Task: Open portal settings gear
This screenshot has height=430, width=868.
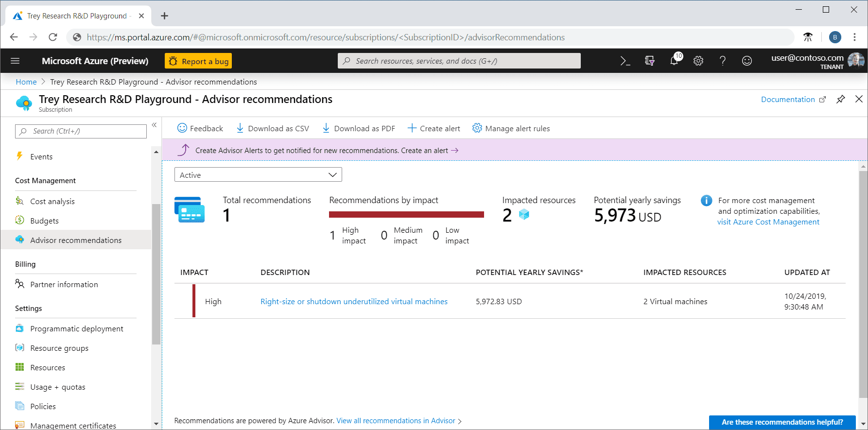Action: click(698, 61)
